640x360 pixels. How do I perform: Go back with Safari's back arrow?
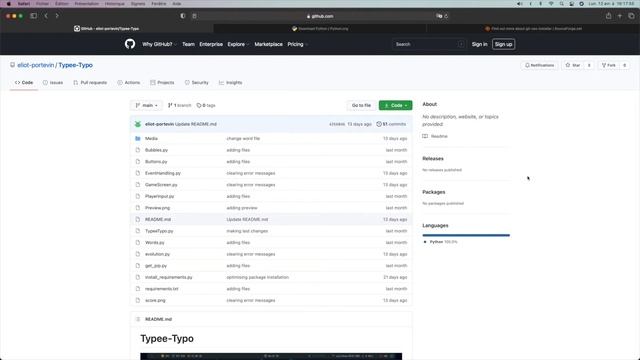46,16
